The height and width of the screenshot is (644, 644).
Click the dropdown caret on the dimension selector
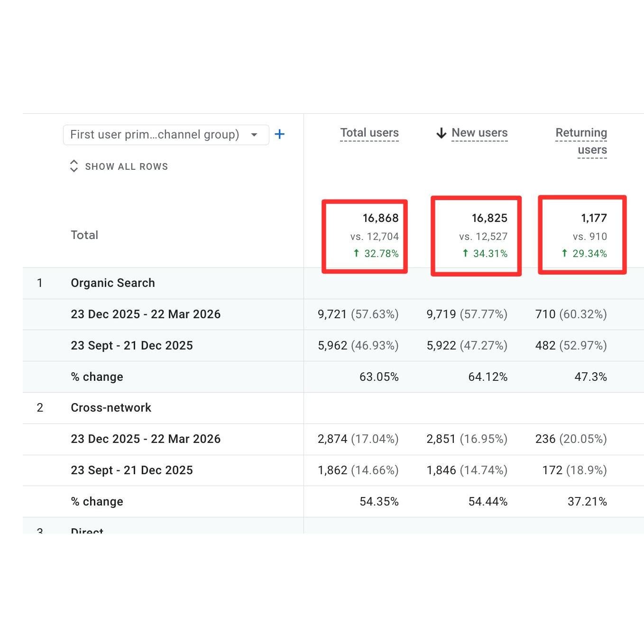(253, 134)
